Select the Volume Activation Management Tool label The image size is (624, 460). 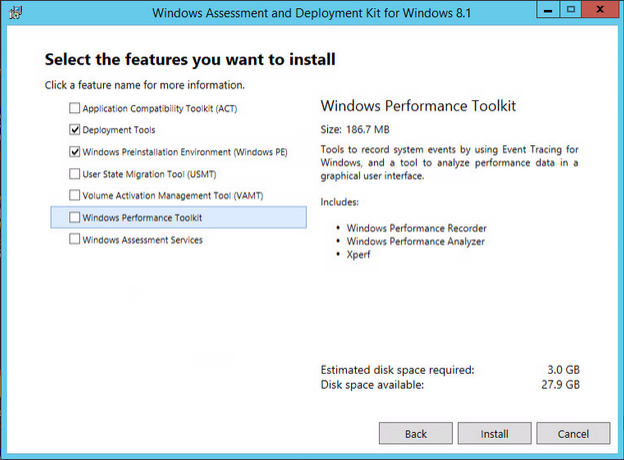click(173, 195)
